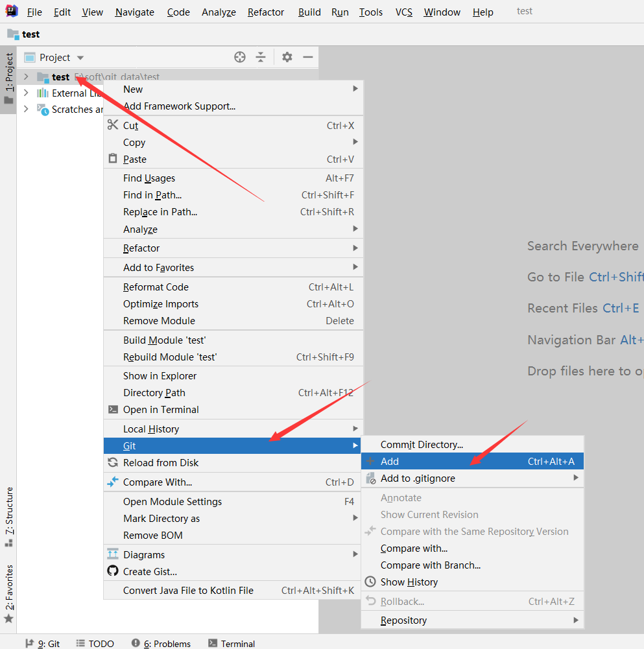Expand the Scratches and Consoles node

pyautogui.click(x=26, y=109)
